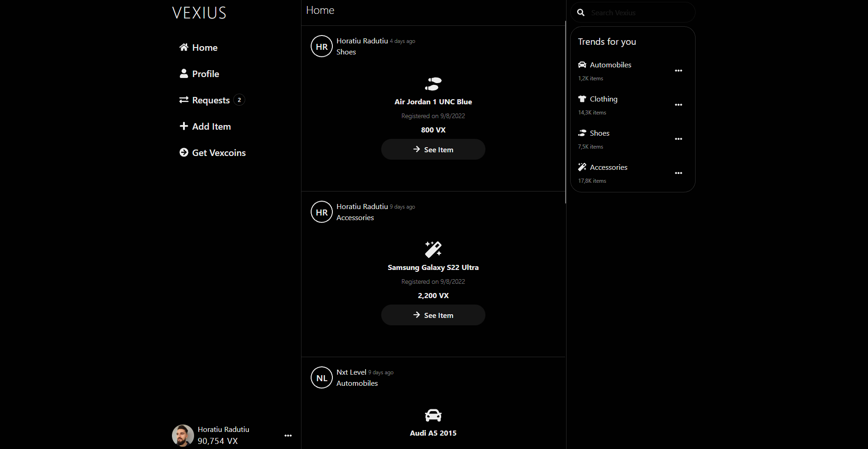
Task: Click the magic wand icon above Samsung Galaxy
Action: coord(433,249)
